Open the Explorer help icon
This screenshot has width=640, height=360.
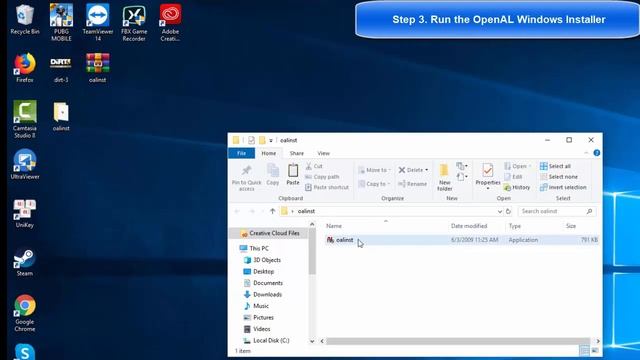click(x=597, y=153)
